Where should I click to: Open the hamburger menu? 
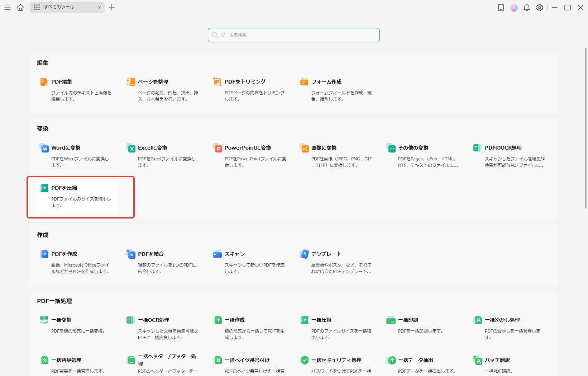[x=7, y=7]
